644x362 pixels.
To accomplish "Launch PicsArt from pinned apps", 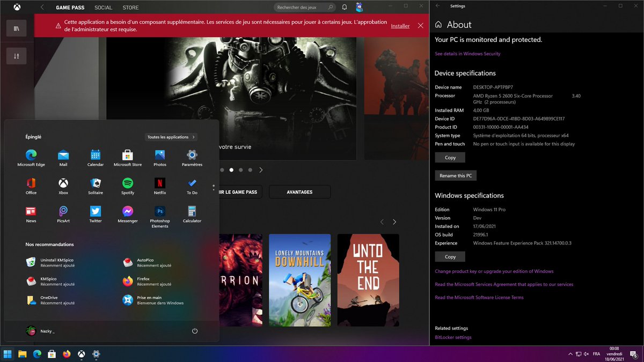I will point(63,215).
